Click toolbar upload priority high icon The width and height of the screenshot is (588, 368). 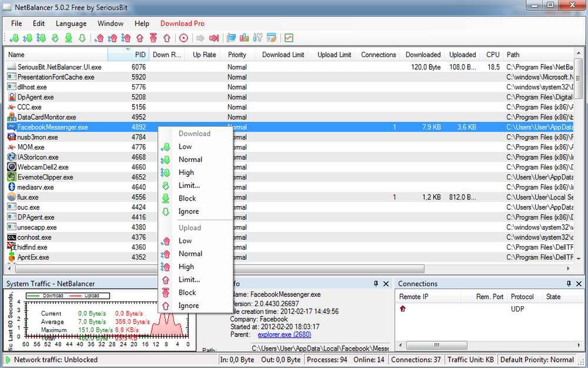coord(126,38)
